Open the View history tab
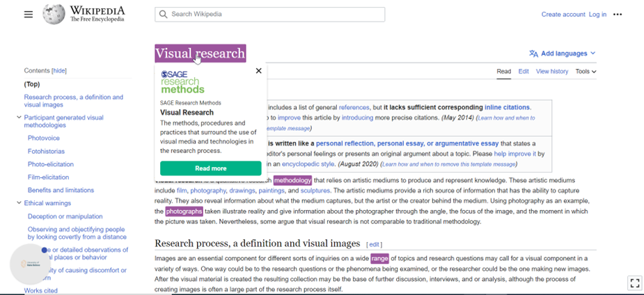 [552, 72]
